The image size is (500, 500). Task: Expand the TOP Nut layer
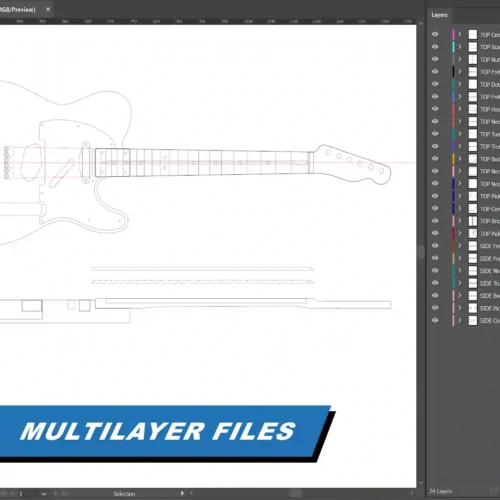(x=460, y=59)
